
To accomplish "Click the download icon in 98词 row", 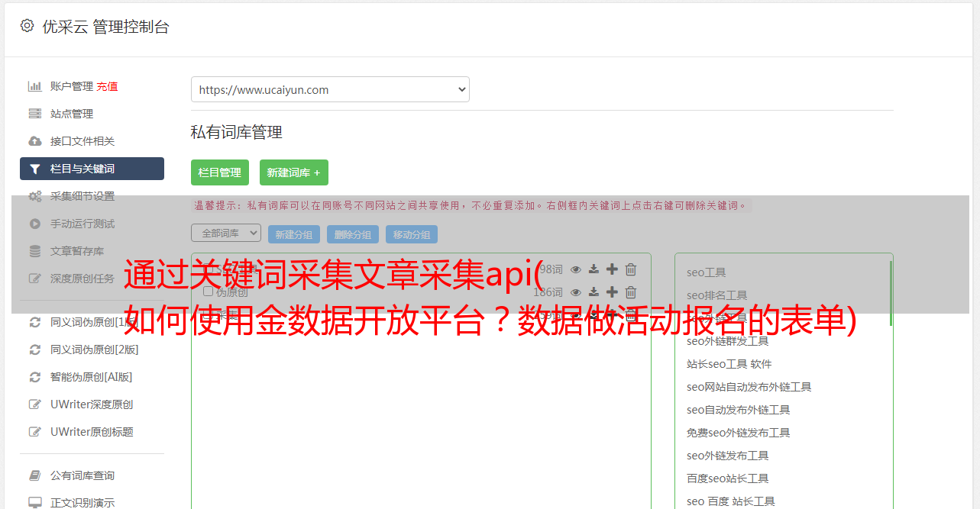I will [x=593, y=269].
